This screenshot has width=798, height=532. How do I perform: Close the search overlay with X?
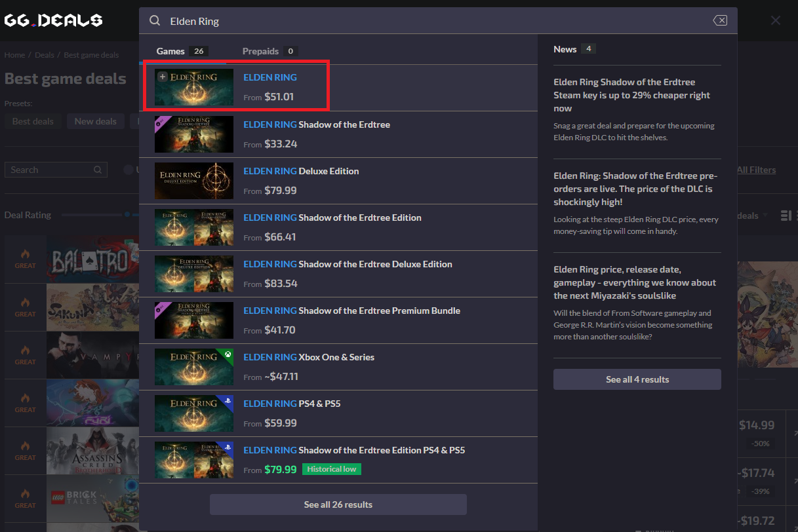pos(776,20)
